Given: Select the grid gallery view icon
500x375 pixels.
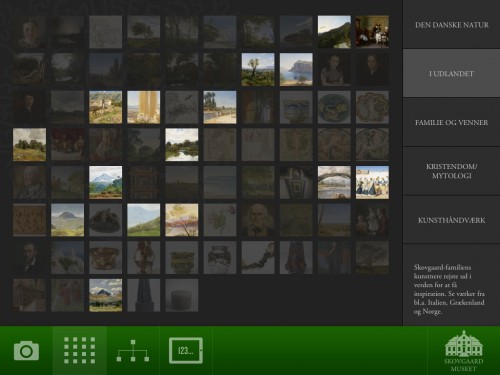Looking at the screenshot, I should tap(79, 350).
